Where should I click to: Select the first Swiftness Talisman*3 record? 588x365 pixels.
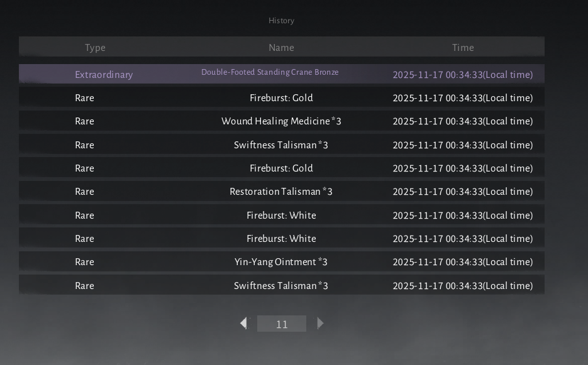tap(281, 145)
